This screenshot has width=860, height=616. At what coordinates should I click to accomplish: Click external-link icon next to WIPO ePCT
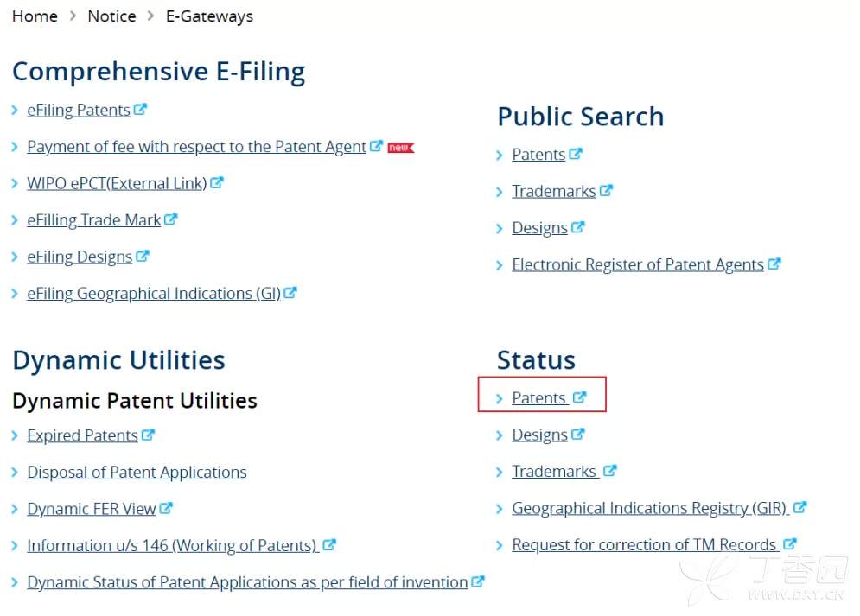click(217, 183)
